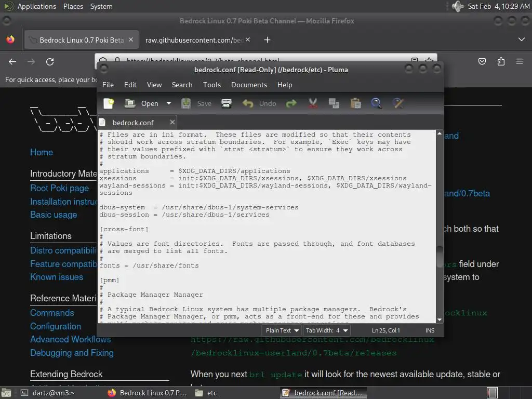
Task: Open the Applications menu in top panel
Action: click(37, 6)
